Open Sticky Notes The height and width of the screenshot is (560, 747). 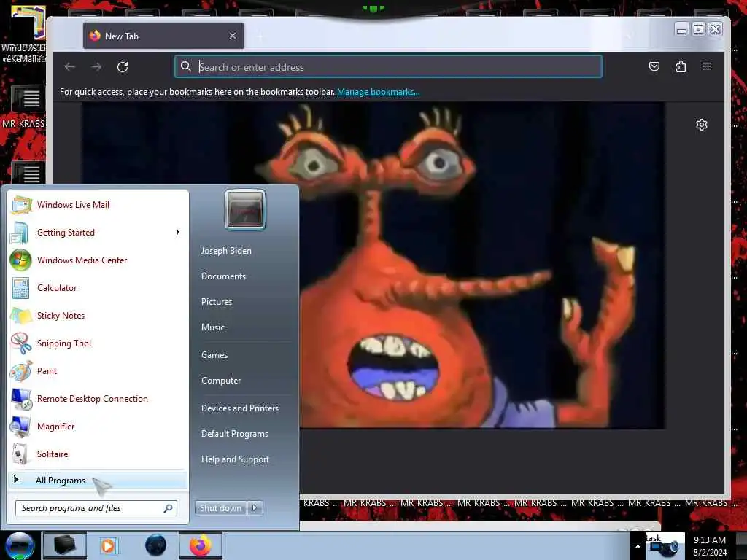point(98,315)
